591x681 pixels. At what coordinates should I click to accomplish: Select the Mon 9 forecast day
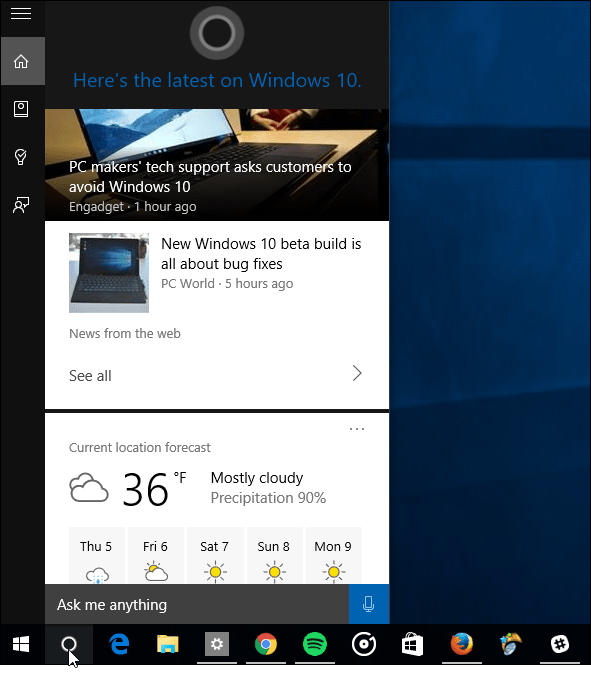point(333,555)
